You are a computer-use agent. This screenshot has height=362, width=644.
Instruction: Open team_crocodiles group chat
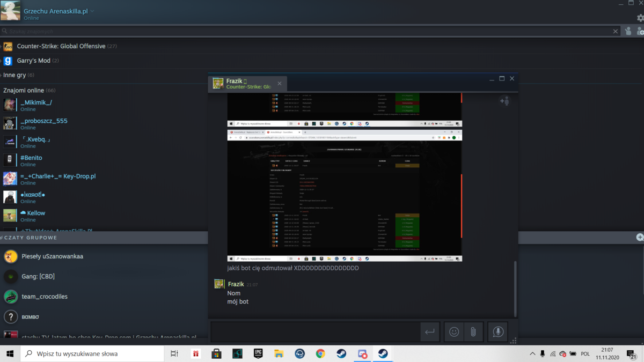pos(45,297)
